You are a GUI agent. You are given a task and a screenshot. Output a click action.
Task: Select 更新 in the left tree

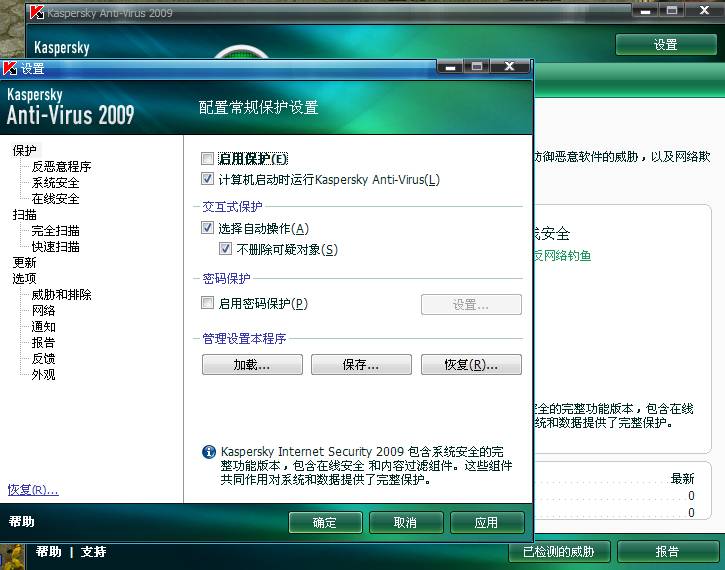pos(24,263)
